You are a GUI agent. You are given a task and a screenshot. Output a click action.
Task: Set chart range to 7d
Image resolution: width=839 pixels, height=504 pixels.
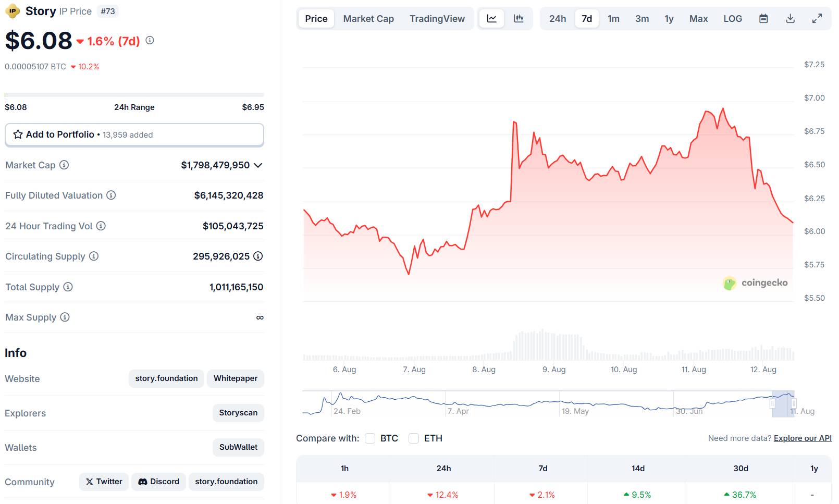[x=587, y=19]
